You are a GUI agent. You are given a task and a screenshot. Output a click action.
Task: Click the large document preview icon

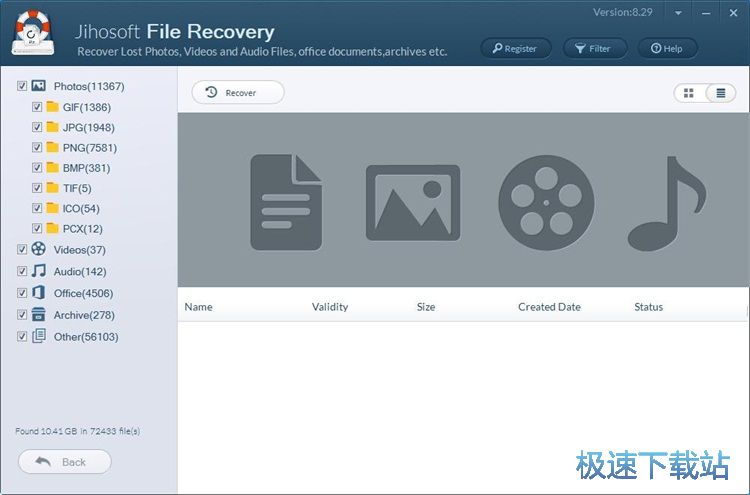point(286,202)
